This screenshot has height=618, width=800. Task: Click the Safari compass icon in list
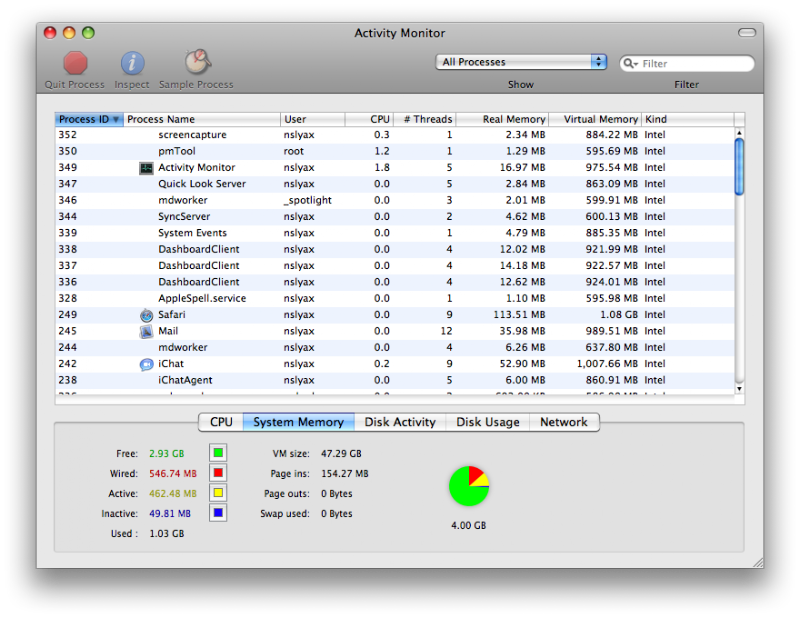(x=146, y=315)
